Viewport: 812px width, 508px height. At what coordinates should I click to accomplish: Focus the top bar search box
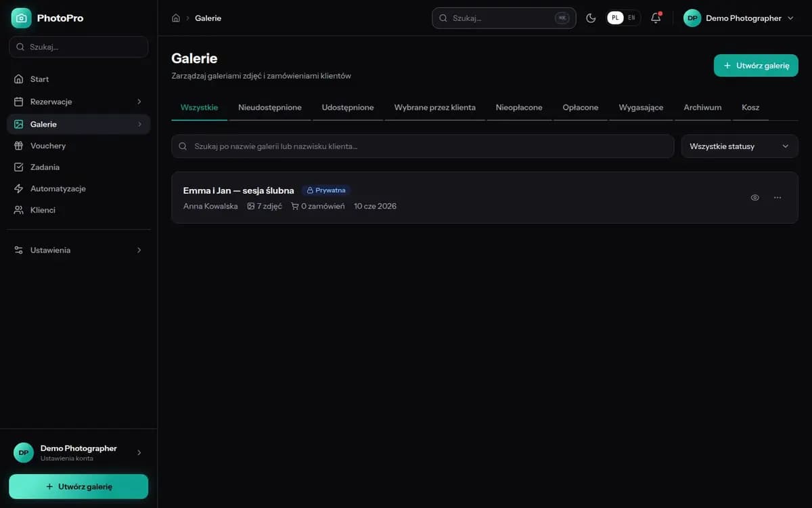point(504,18)
